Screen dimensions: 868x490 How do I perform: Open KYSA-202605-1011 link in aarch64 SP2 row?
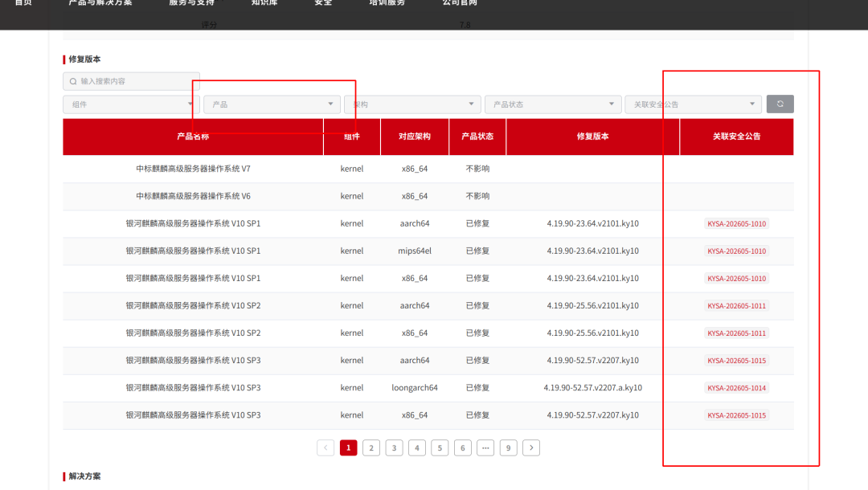[x=736, y=306]
